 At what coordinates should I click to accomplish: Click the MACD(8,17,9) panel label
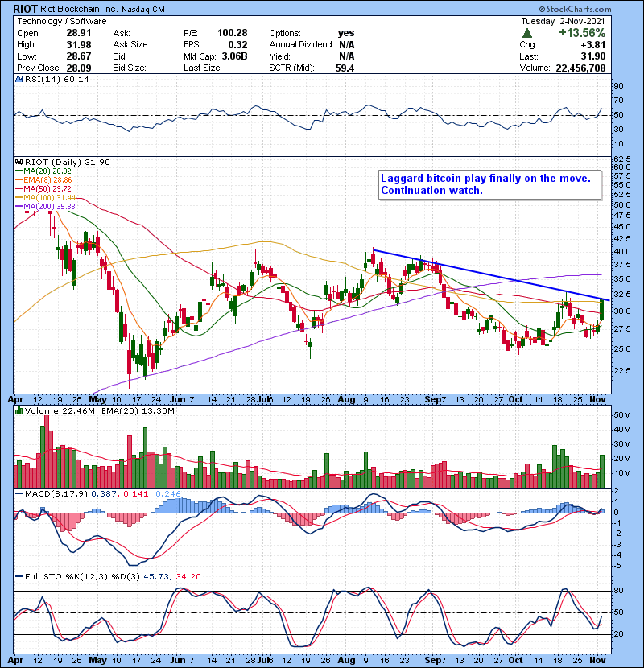[x=56, y=493]
